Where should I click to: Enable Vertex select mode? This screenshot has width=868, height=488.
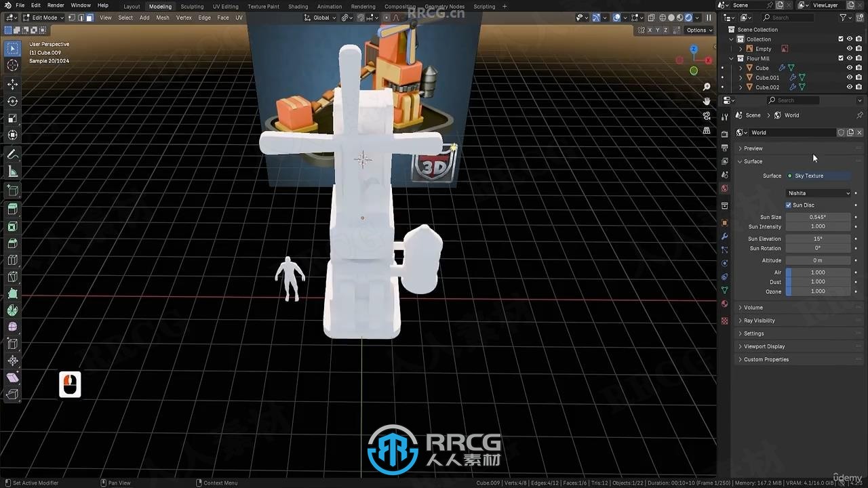pyautogui.click(x=72, y=18)
